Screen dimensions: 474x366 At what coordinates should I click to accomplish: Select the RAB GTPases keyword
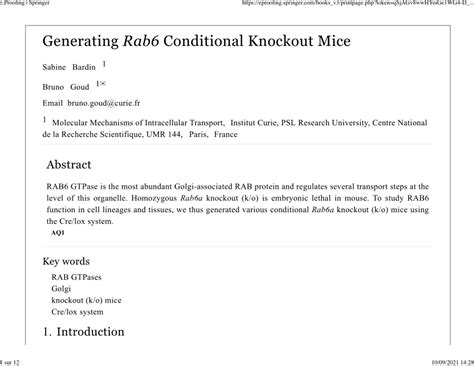click(x=76, y=277)
